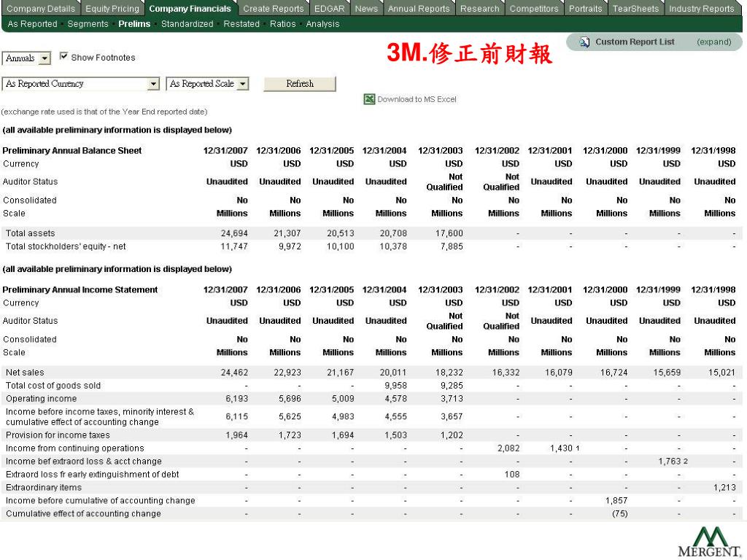Click the net sales value 15,021

[721, 373]
